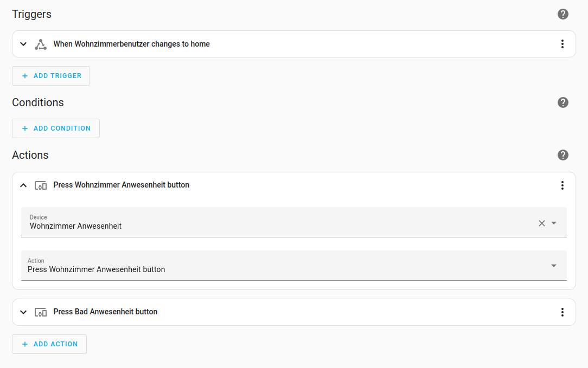Clear the Wohnzimmer Anwesenheit device selection

(x=541, y=223)
